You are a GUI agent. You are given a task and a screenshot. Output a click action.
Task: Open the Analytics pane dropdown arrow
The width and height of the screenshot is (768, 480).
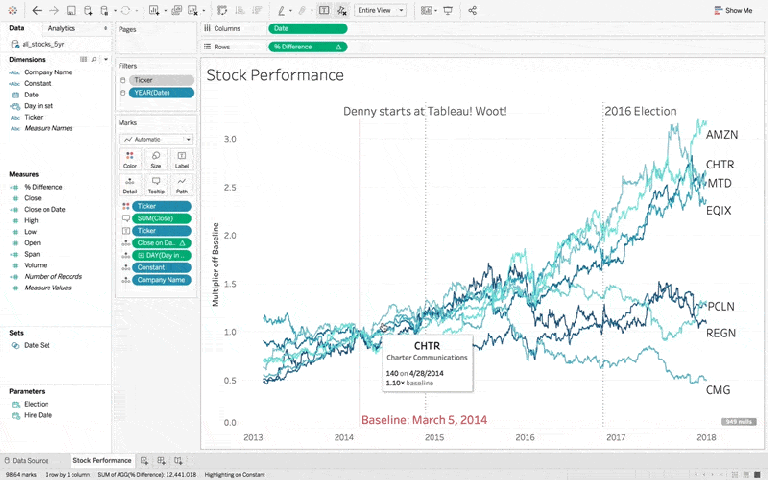[x=105, y=28]
